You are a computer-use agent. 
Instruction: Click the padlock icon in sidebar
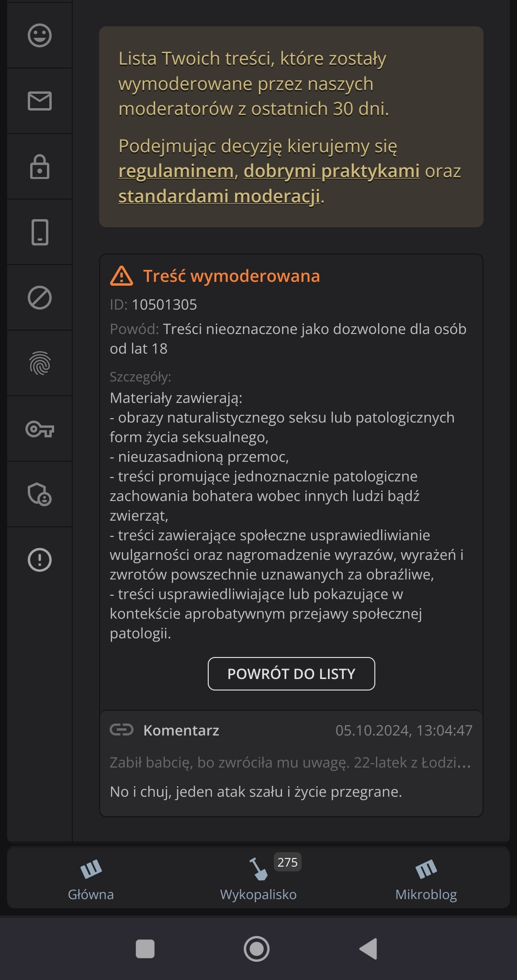tap(40, 167)
